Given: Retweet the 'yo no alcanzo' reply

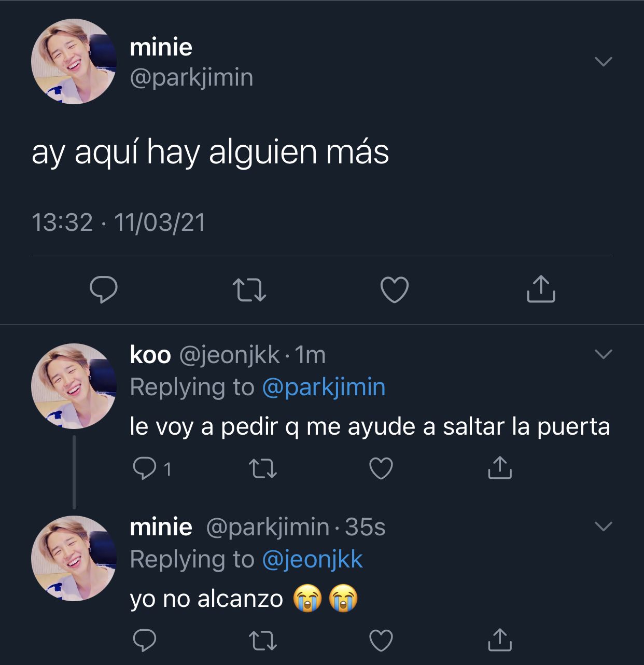Looking at the screenshot, I should click(263, 641).
